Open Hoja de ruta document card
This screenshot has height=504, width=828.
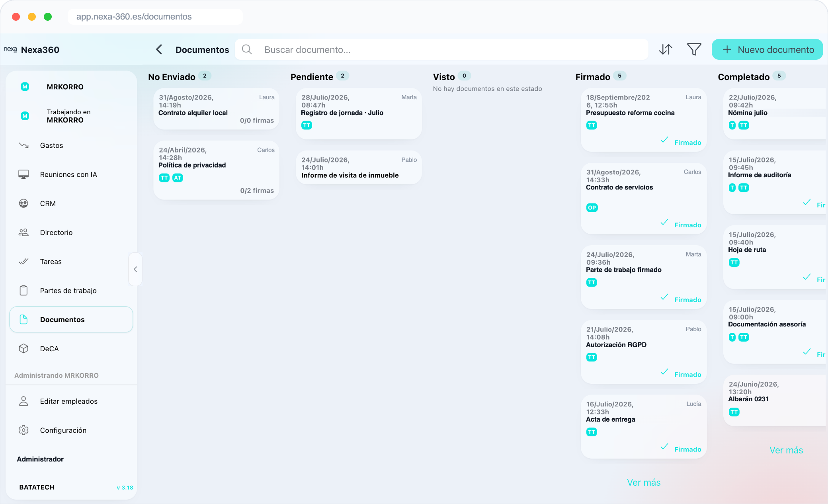pos(775,257)
